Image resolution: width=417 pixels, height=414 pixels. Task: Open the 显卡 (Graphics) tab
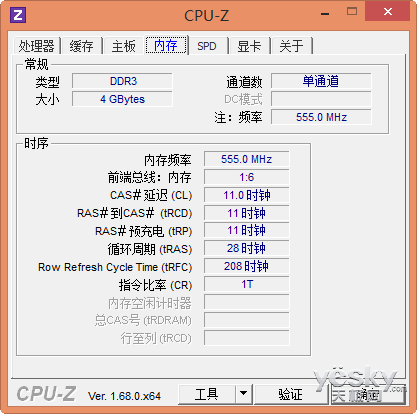click(249, 46)
